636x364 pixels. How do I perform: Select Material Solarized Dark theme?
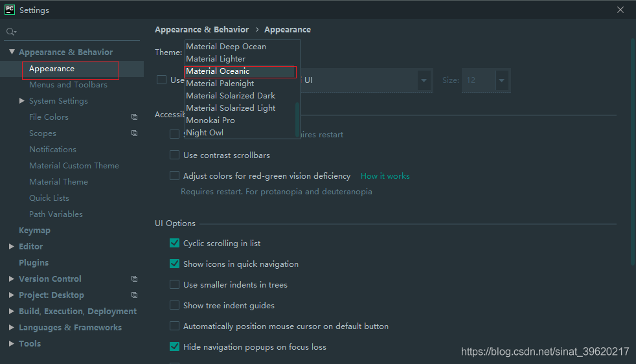240,96
